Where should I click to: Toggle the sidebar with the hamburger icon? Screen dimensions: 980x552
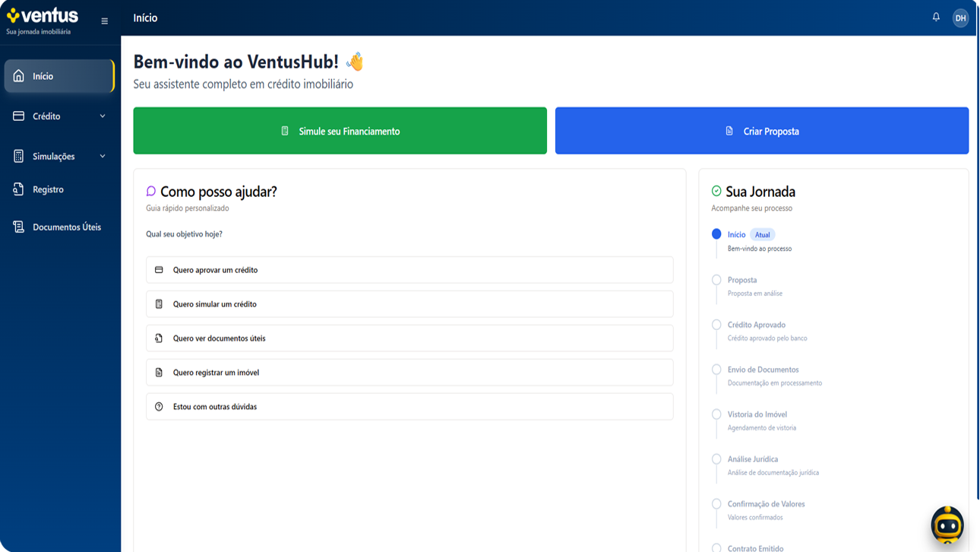click(104, 21)
